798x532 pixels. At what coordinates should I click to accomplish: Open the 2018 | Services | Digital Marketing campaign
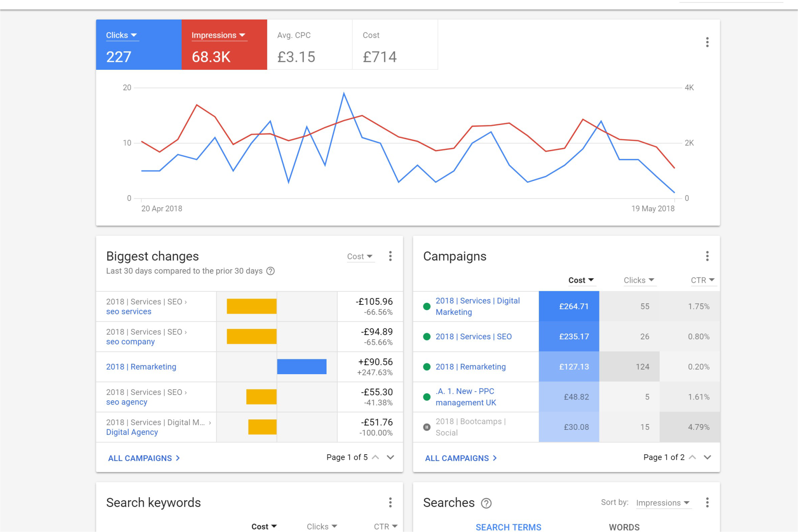pyautogui.click(x=477, y=306)
